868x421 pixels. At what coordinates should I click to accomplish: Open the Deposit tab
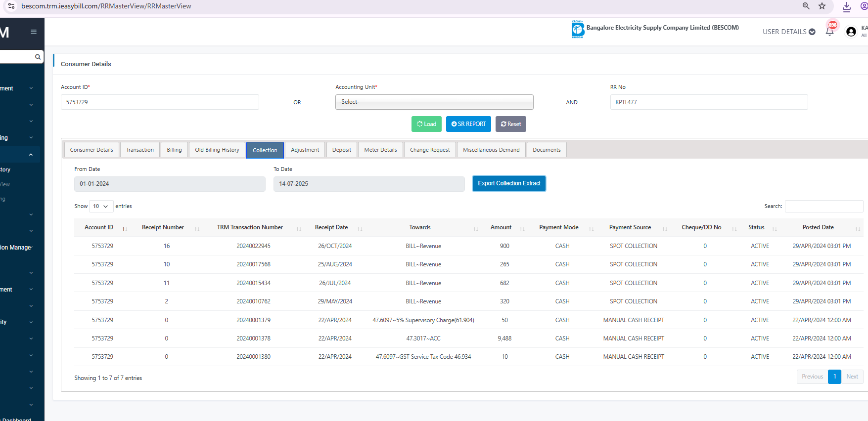click(x=342, y=150)
